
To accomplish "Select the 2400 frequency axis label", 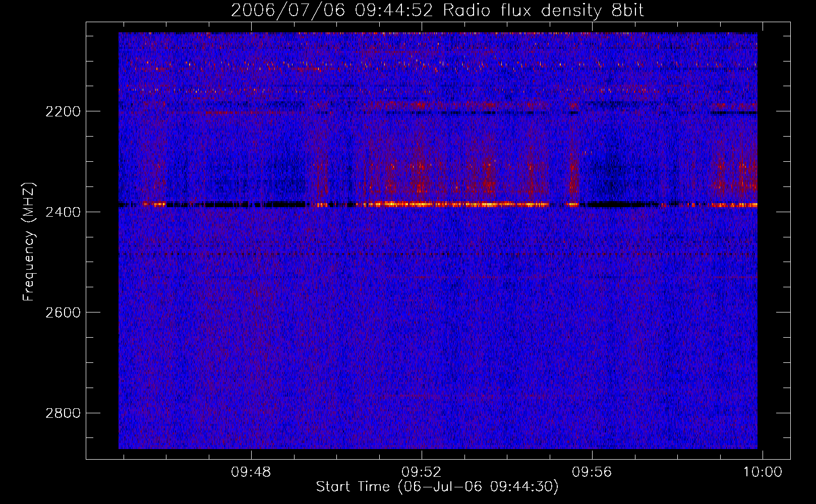I will pos(63,212).
